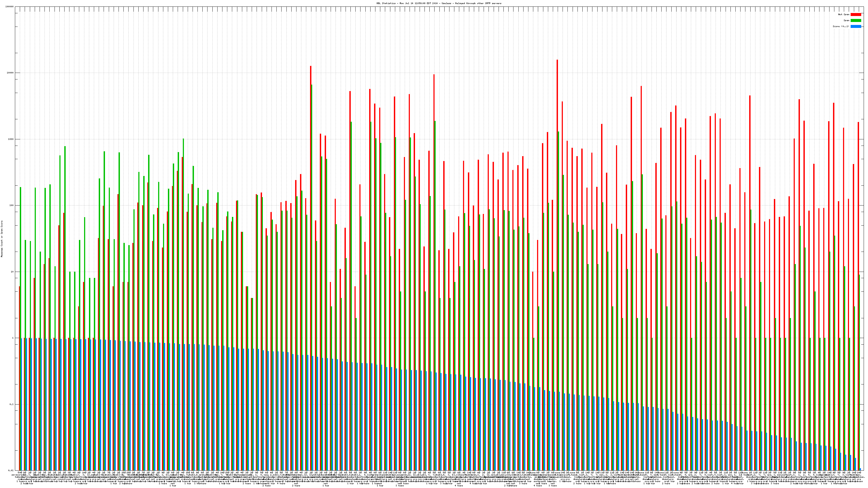Image resolution: width=868 pixels, height=488 pixels.
Task: Click the 100 y-axis tick label
Action: point(12,206)
